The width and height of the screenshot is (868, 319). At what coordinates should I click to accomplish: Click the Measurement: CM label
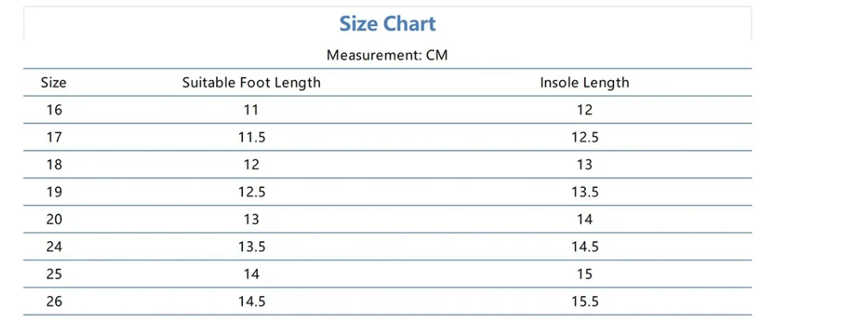click(387, 56)
